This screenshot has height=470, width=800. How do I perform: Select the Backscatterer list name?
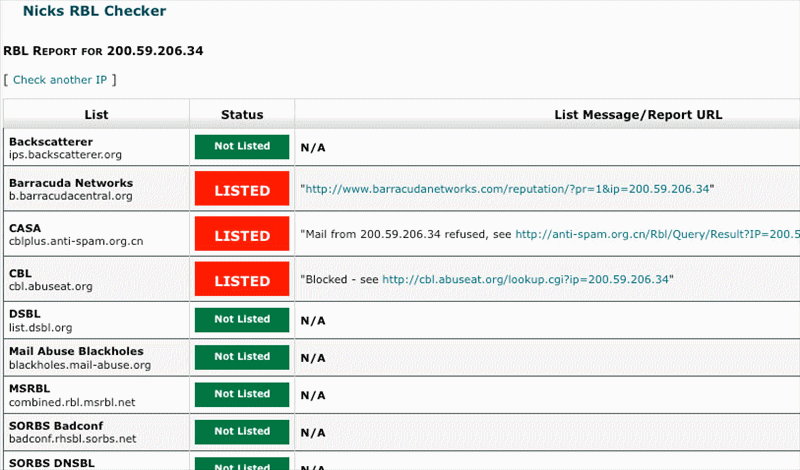[50, 142]
